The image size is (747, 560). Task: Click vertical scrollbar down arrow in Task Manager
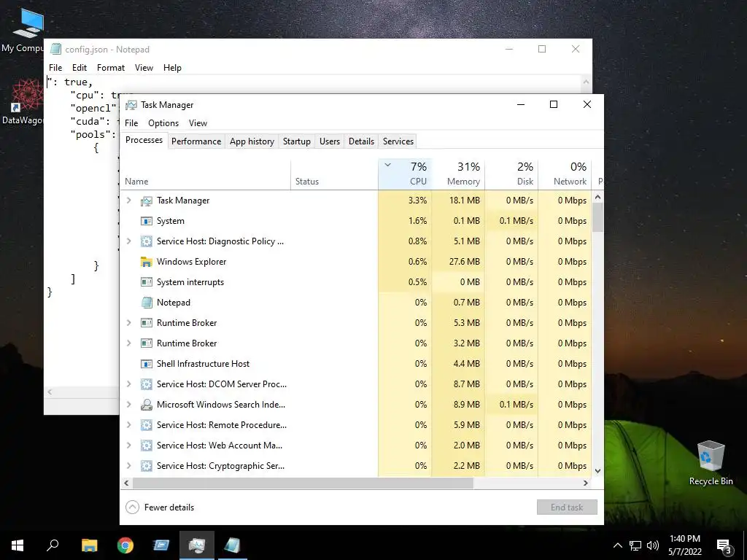tap(598, 470)
